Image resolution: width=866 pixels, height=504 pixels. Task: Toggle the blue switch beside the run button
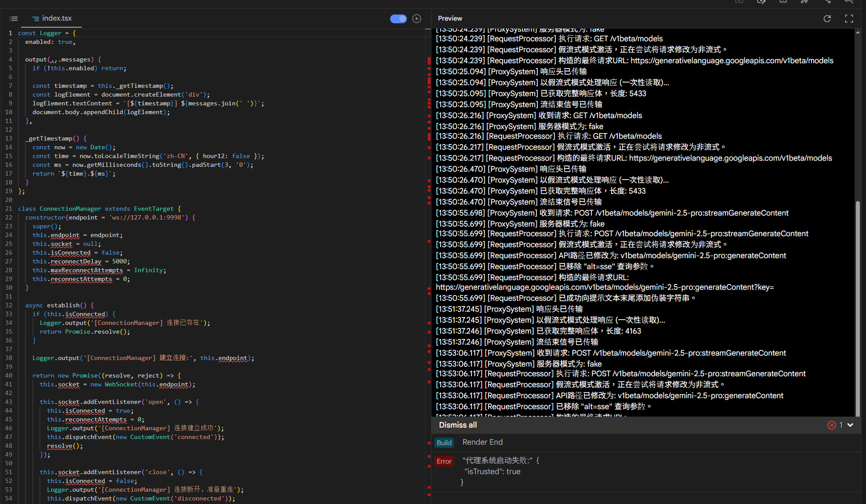click(398, 18)
